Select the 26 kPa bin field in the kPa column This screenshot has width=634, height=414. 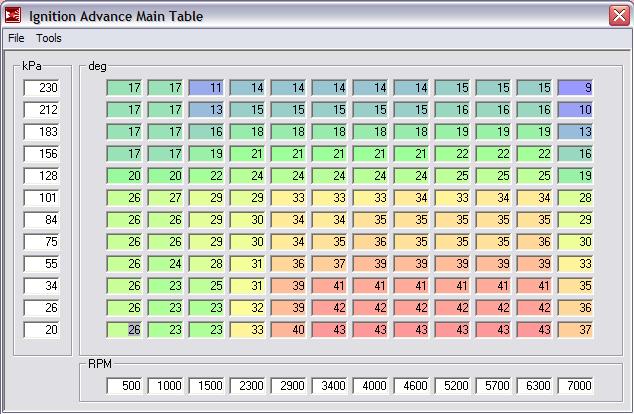pyautogui.click(x=42, y=308)
